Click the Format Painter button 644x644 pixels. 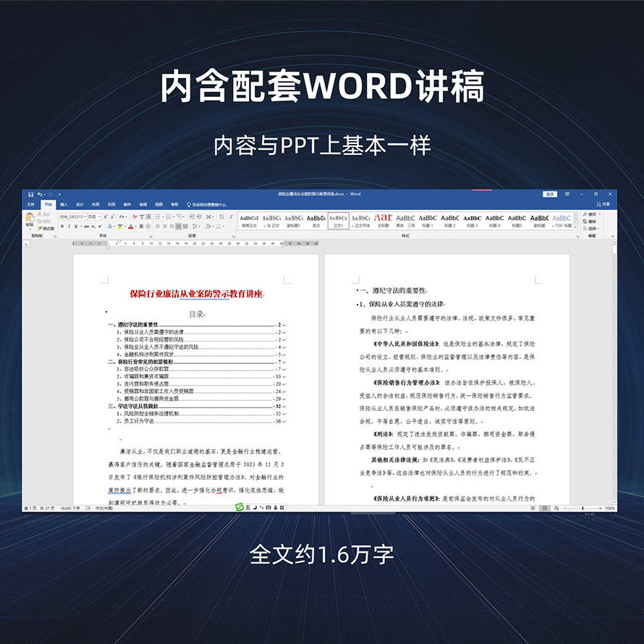tap(48, 229)
